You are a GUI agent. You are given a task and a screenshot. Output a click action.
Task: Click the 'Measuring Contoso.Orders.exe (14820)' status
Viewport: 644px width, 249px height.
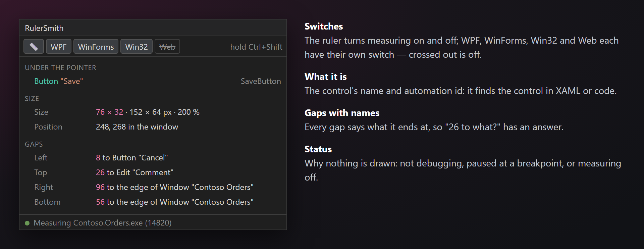(103, 223)
